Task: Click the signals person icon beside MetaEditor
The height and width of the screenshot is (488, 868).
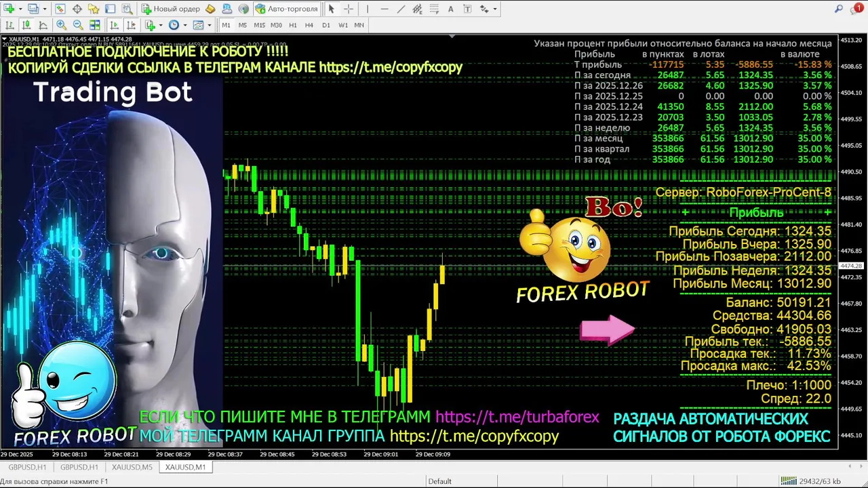Action: (x=227, y=9)
